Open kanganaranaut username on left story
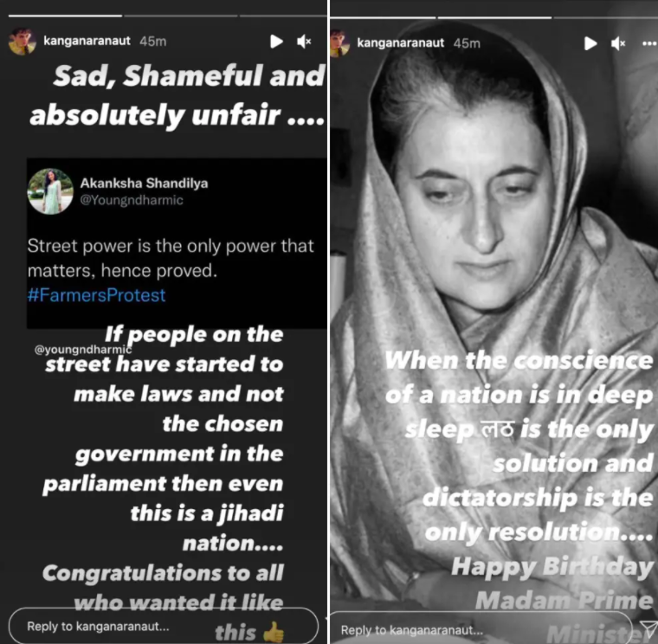Viewport: 658px width, 644px height. point(87,41)
